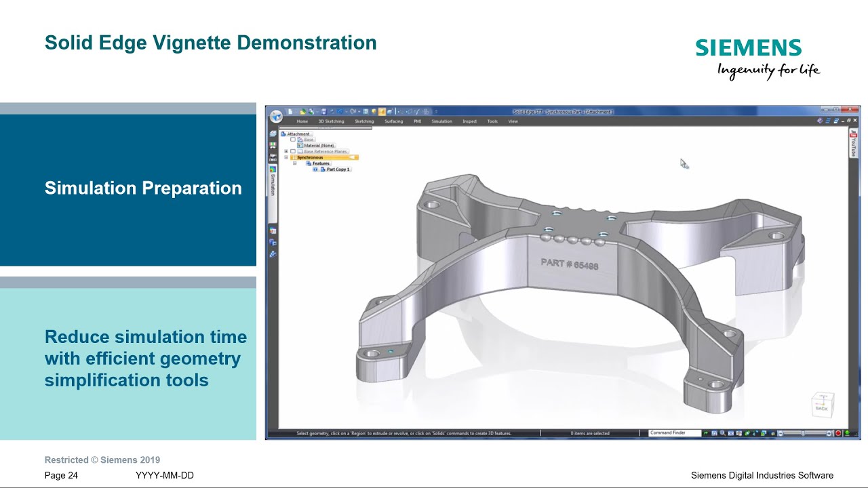The image size is (868, 488).
Task: Click zoom slider plus button
Action: pos(829,433)
